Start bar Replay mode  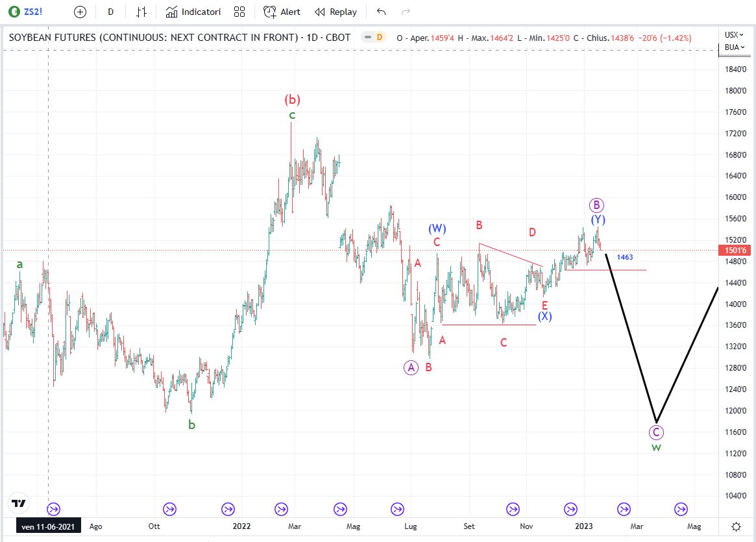pos(335,12)
